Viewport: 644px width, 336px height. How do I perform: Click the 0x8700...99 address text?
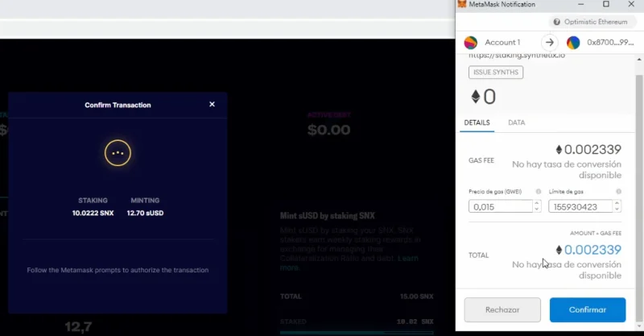point(610,43)
